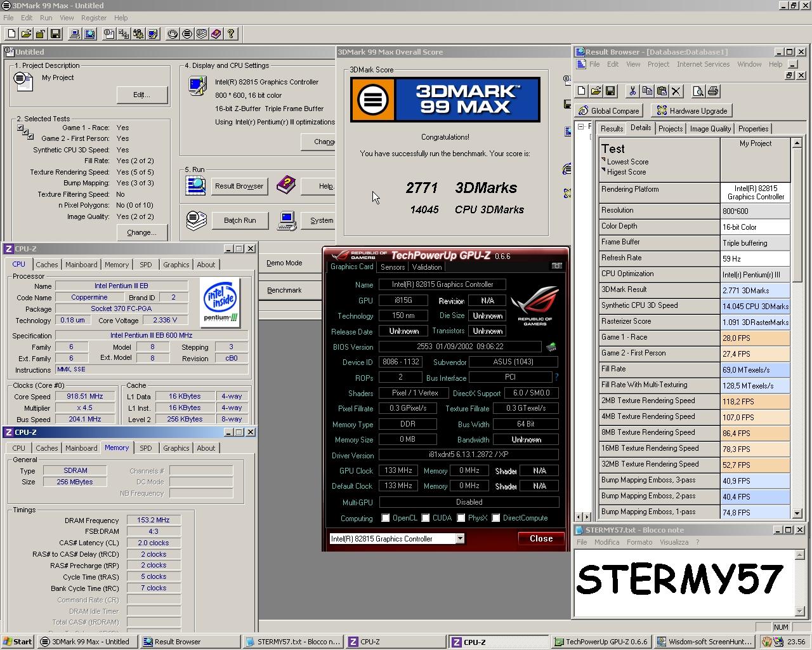Click GPU-Z Name field Intel 82815
Screen dimensions: 812x650
click(x=442, y=284)
